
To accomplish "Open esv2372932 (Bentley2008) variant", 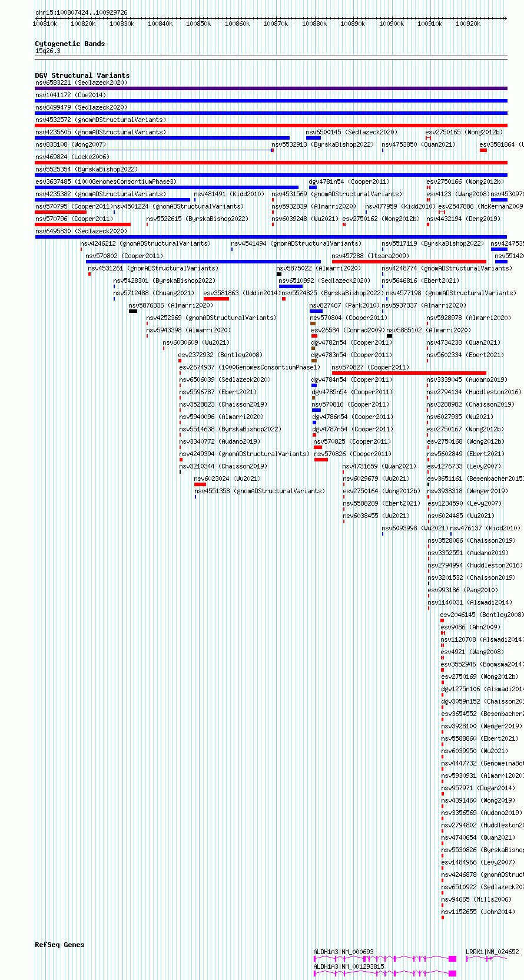I will (x=221, y=355).
